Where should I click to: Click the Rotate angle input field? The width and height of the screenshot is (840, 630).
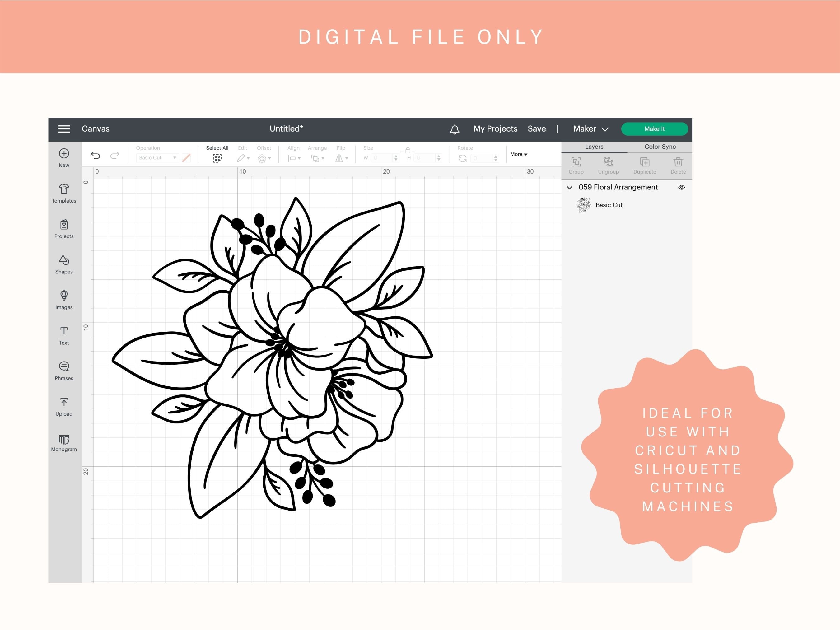point(485,158)
